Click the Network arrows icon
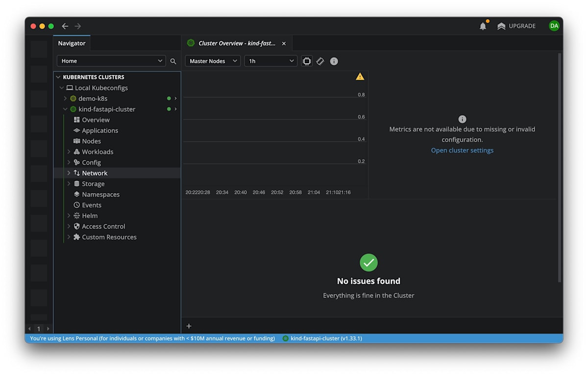588x376 pixels. (76, 173)
